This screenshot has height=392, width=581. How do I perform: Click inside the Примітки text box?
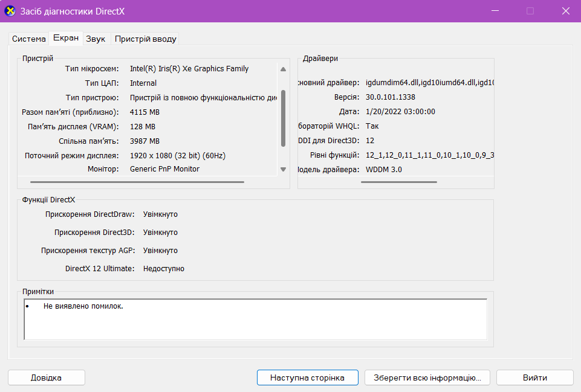255,319
